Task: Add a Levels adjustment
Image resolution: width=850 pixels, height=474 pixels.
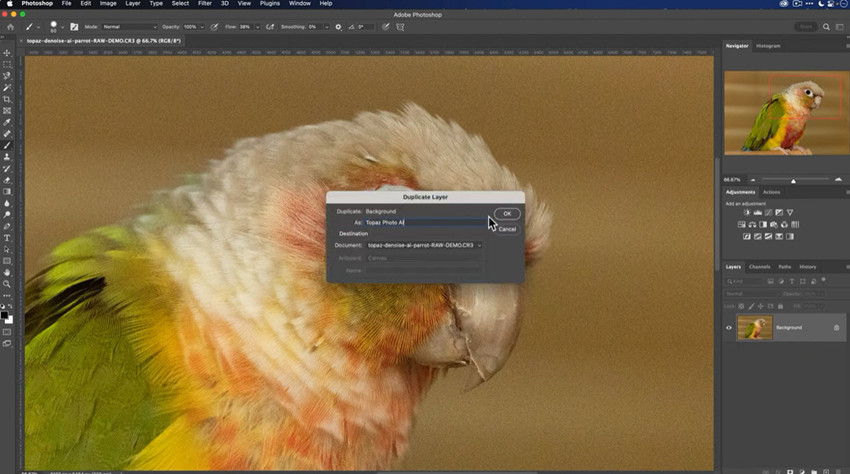Action: [758, 213]
